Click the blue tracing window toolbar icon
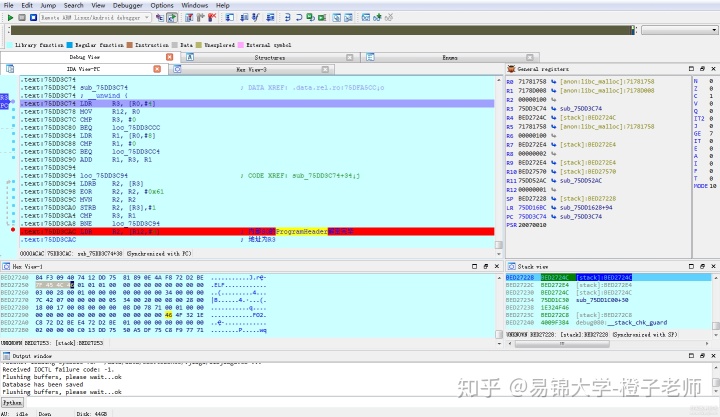Screen dimensions: 720x417 point(366,17)
